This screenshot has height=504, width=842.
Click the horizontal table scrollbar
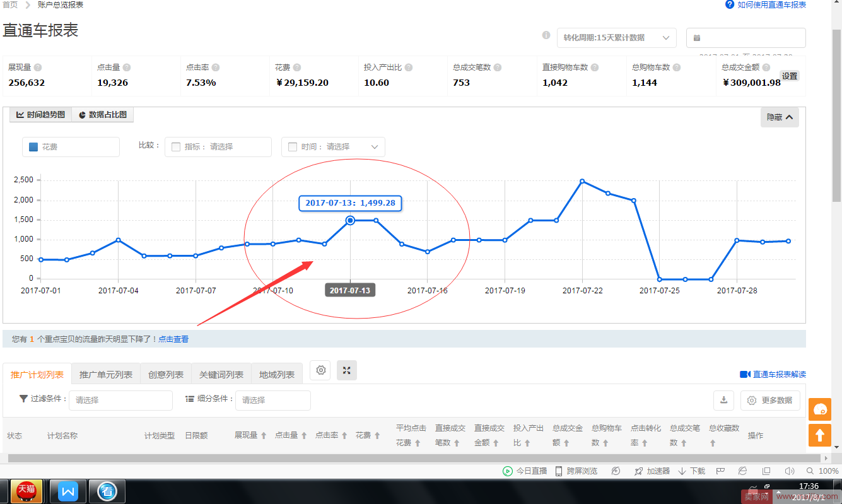(x=416, y=458)
